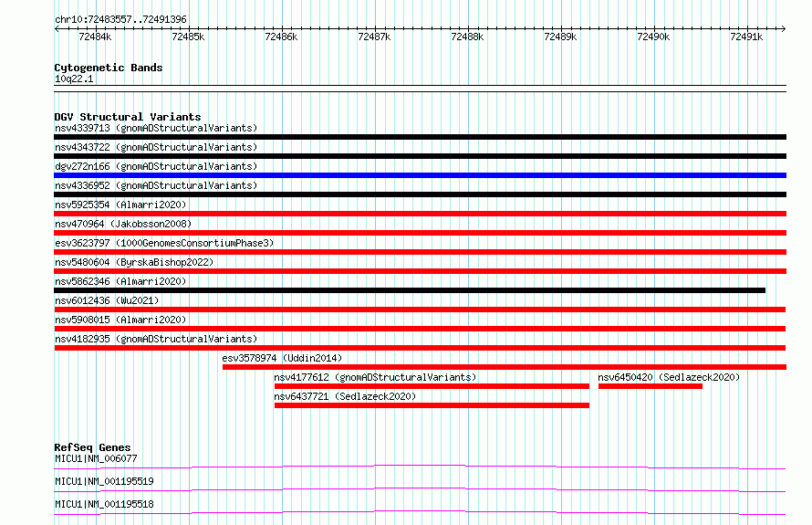The height and width of the screenshot is (525, 812).
Task: Click the nsv4339713 gnomAD variant label
Action: point(156,128)
